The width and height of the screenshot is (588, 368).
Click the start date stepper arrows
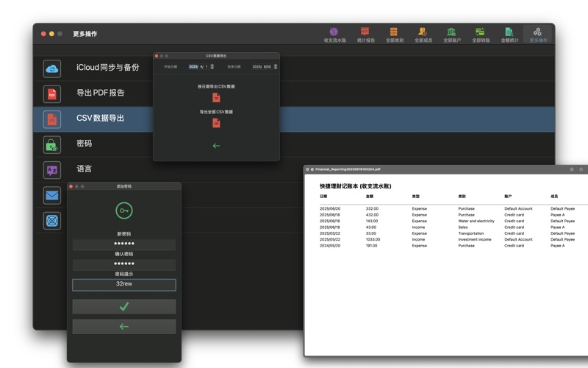tap(212, 66)
